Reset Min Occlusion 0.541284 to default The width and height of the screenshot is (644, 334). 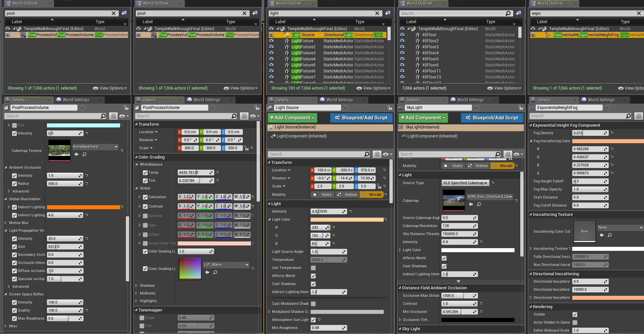tap(481, 312)
